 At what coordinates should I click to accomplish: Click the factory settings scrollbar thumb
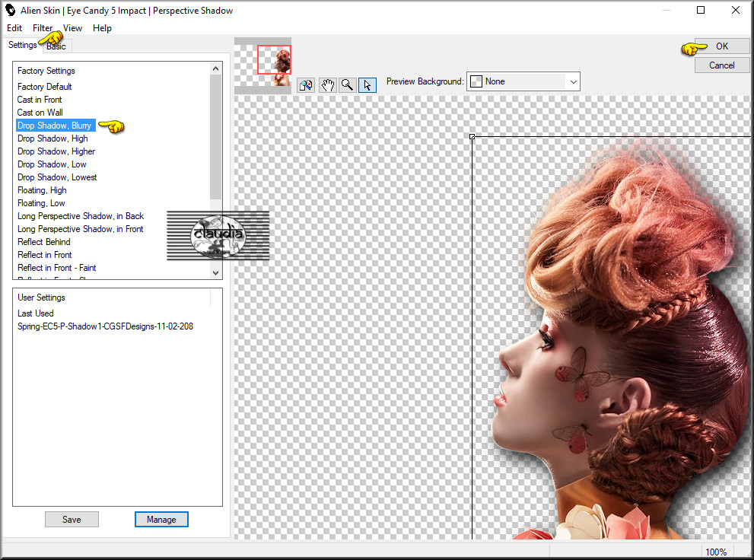coord(216,137)
